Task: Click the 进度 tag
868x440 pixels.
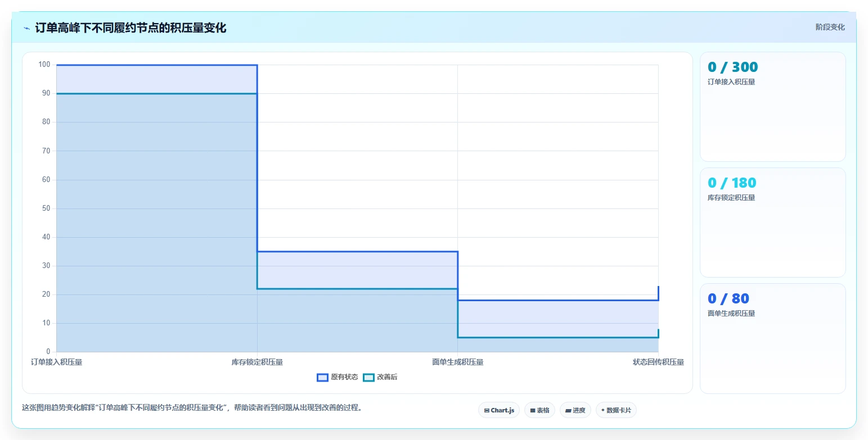Action: (575, 410)
